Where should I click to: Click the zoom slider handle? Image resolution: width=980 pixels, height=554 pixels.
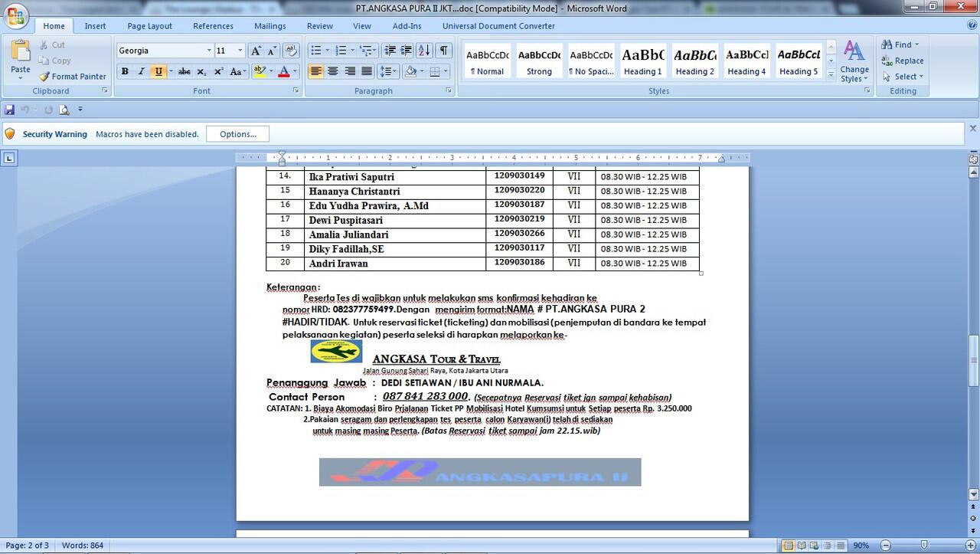pos(924,546)
